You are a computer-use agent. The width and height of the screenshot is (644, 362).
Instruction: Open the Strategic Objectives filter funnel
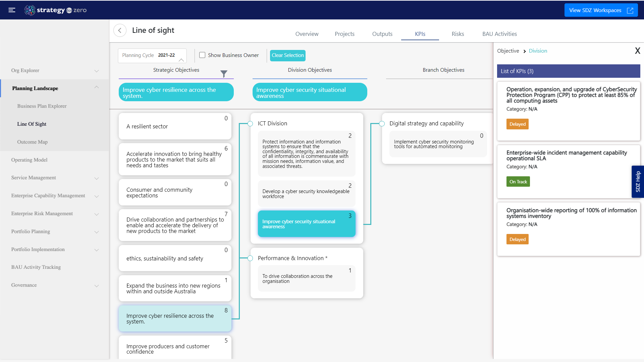224,74
